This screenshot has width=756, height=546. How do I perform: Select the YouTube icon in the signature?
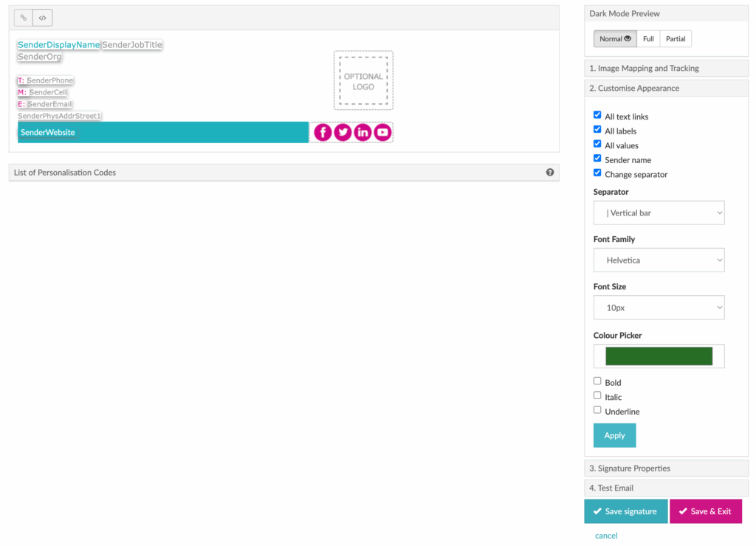[x=382, y=132]
